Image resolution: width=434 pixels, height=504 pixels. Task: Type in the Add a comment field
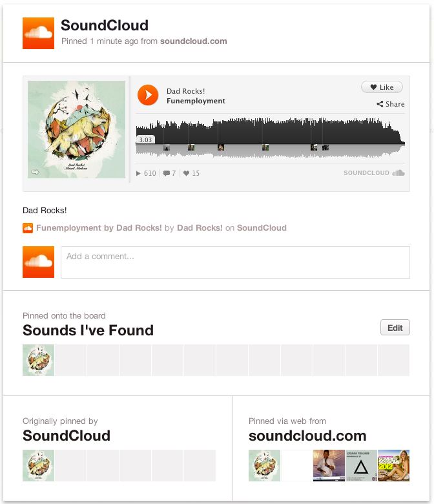pyautogui.click(x=235, y=262)
